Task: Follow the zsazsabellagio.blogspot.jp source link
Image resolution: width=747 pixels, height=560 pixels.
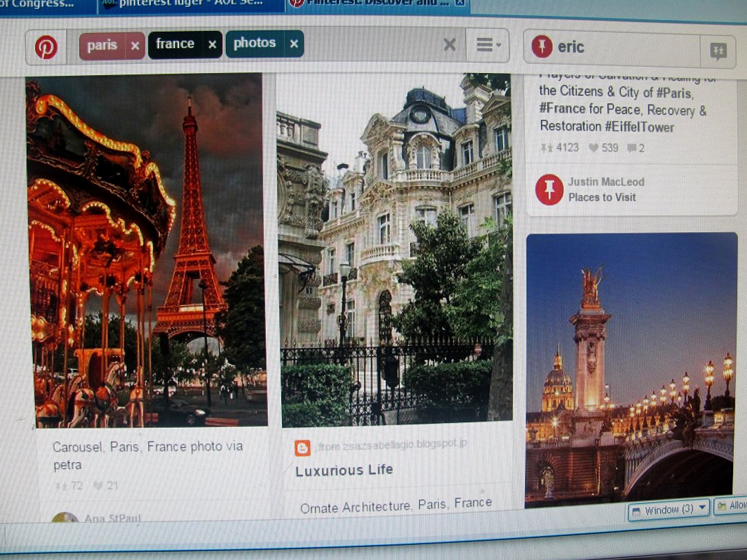Action: tap(392, 445)
